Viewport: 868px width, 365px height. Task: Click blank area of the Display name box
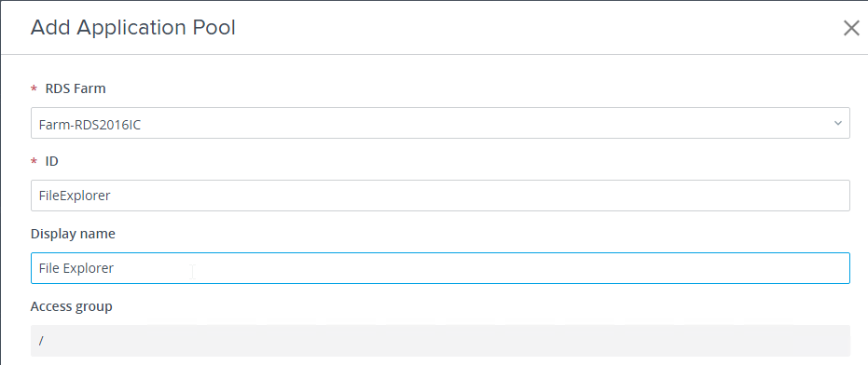tap(482, 268)
